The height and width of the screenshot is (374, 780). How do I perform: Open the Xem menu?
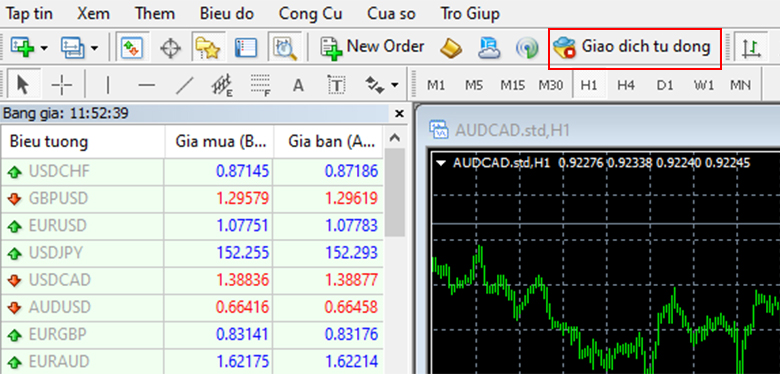(x=94, y=13)
